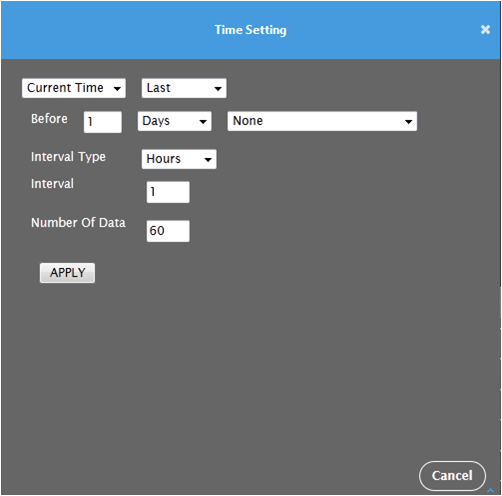Image resolution: width=502 pixels, height=496 pixels.
Task: Open the Hours interval type dropdown
Action: point(179,159)
